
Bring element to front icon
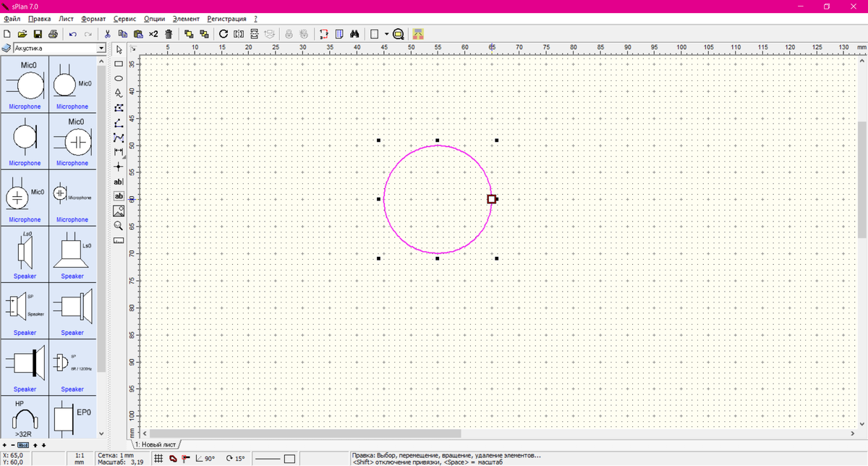tap(189, 34)
